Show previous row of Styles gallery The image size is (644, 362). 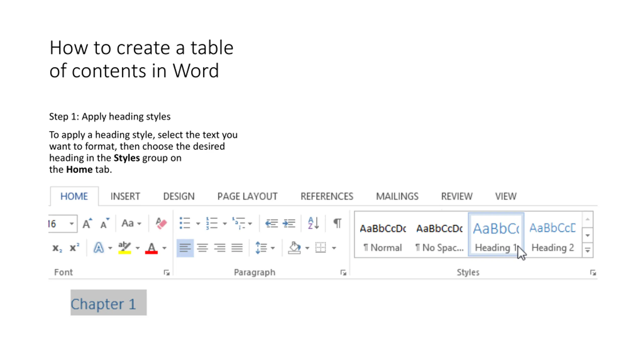[588, 220]
